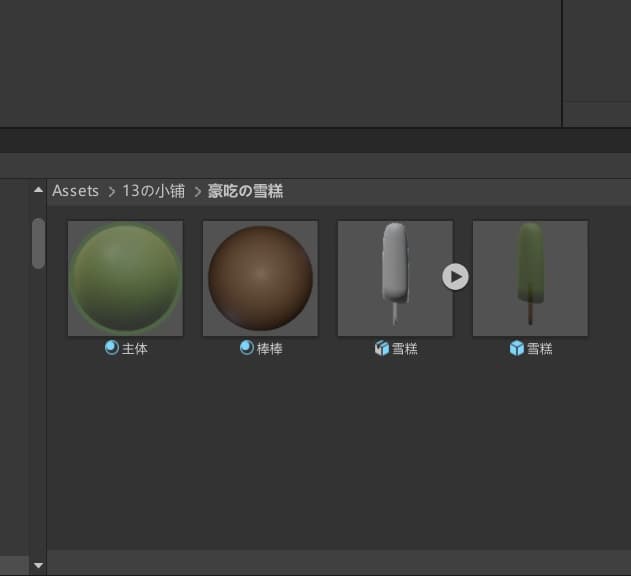Click the chevron after 13の小铺 in breadcrumb
This screenshot has width=631, height=576.
[x=198, y=191]
